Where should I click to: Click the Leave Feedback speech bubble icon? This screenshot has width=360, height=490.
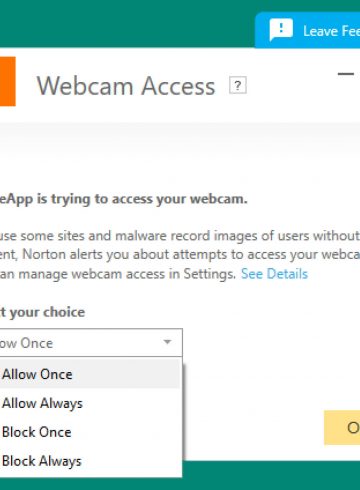[281, 30]
